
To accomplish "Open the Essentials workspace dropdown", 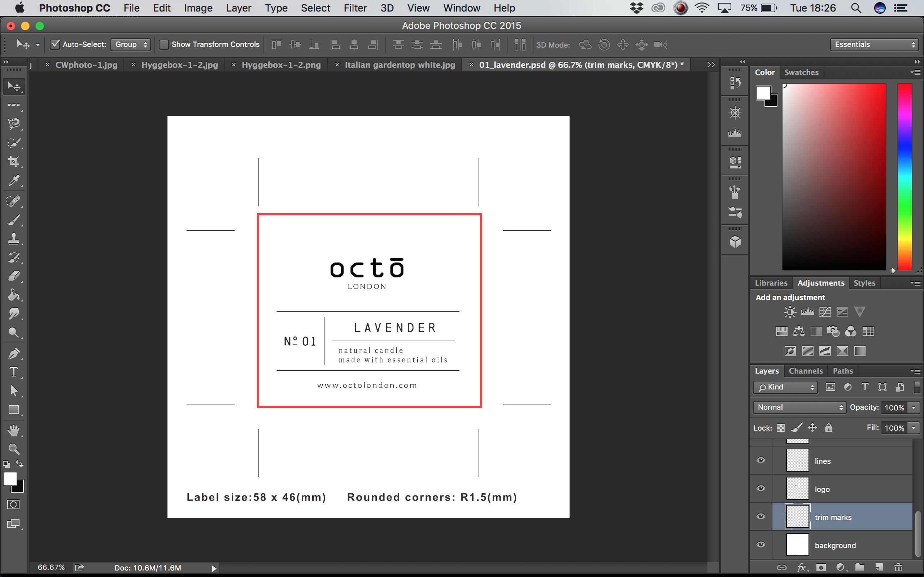I will coord(874,45).
